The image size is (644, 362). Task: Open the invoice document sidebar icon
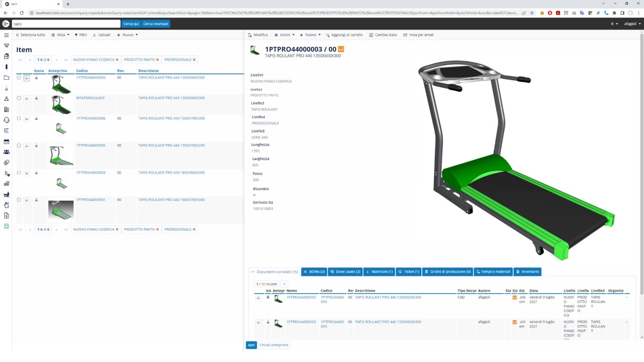click(6, 215)
